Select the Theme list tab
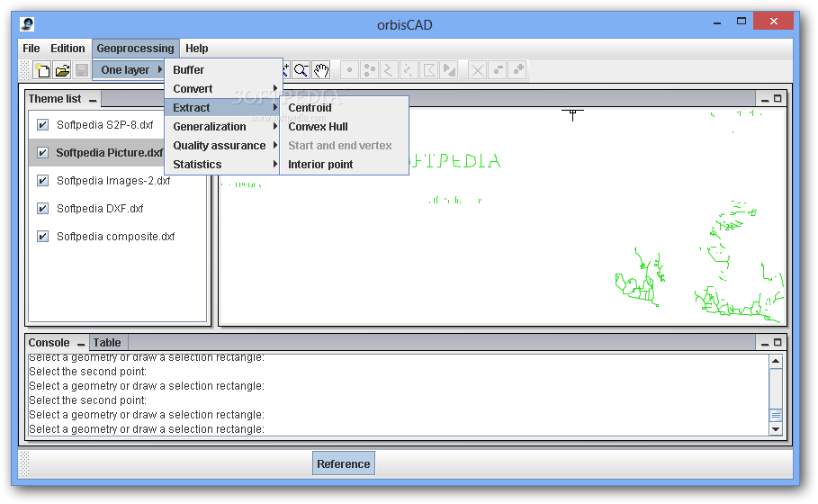The height and width of the screenshot is (504, 818). tap(55, 99)
